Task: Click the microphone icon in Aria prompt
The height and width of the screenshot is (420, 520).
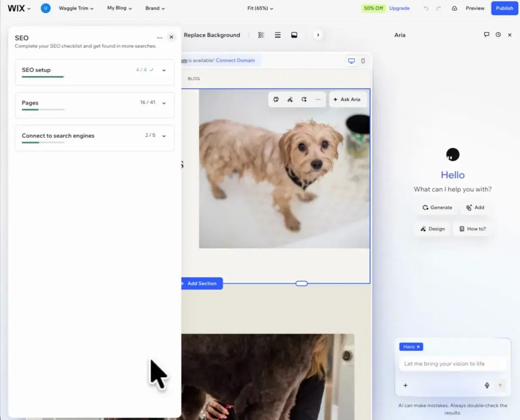Action: [487, 385]
